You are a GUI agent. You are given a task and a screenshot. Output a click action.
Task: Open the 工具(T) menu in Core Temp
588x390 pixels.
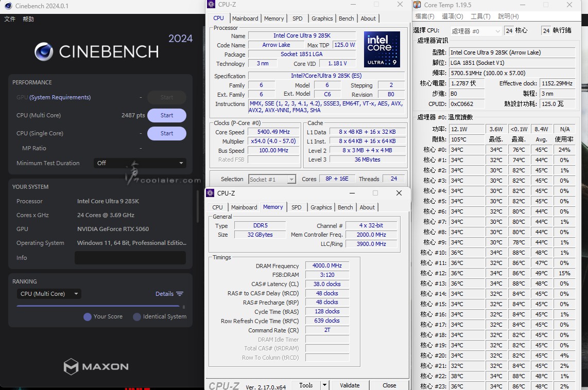click(x=480, y=16)
